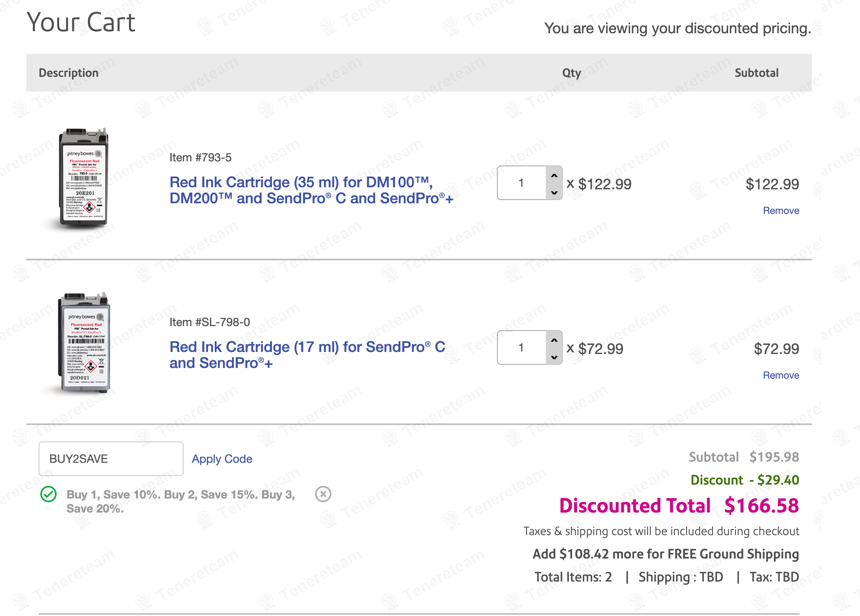Focus the BUY2SAVE promo code field
Screen dimensions: 860x616
(111, 459)
